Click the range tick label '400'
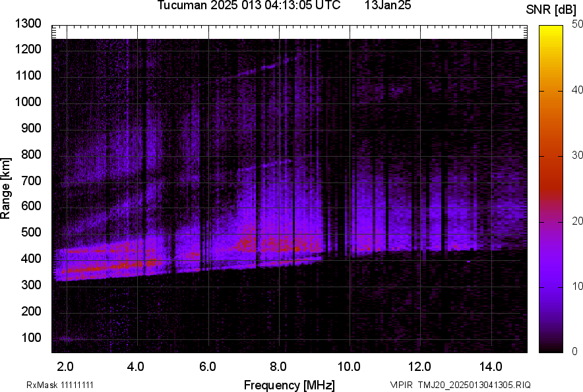 pos(31,259)
